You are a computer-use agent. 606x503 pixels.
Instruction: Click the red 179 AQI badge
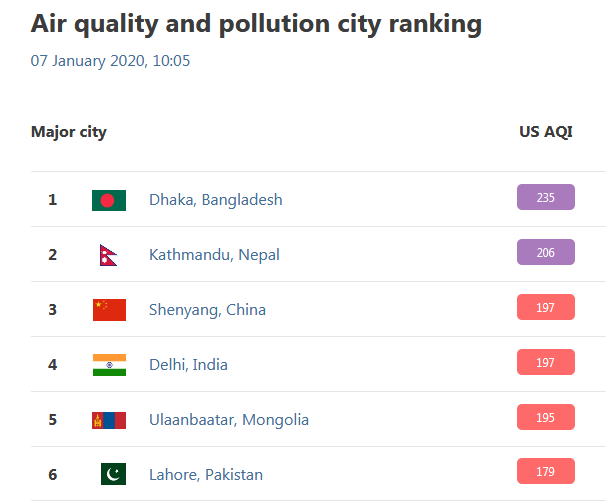tap(545, 472)
